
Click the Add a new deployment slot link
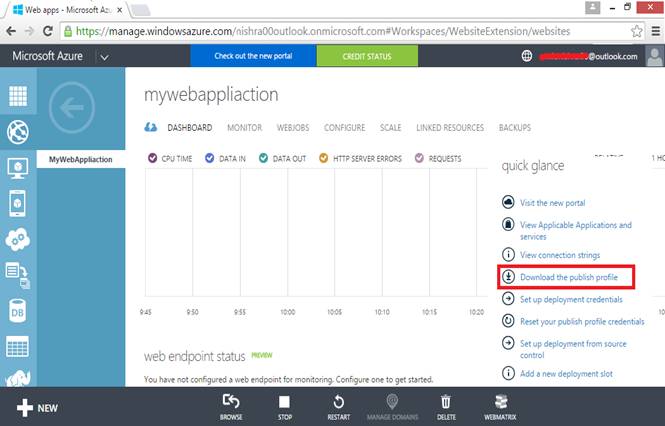(x=566, y=373)
